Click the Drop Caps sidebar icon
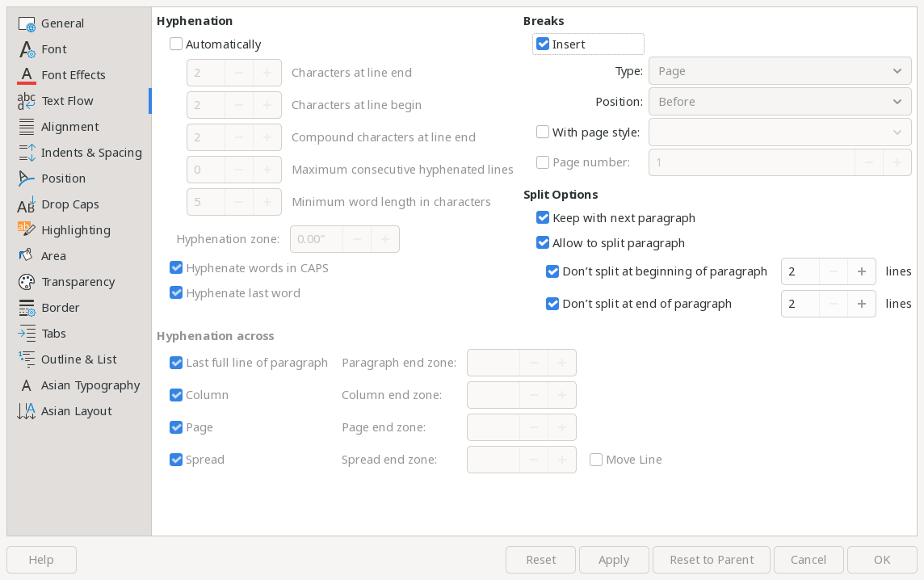The height and width of the screenshot is (580, 924). pos(27,204)
